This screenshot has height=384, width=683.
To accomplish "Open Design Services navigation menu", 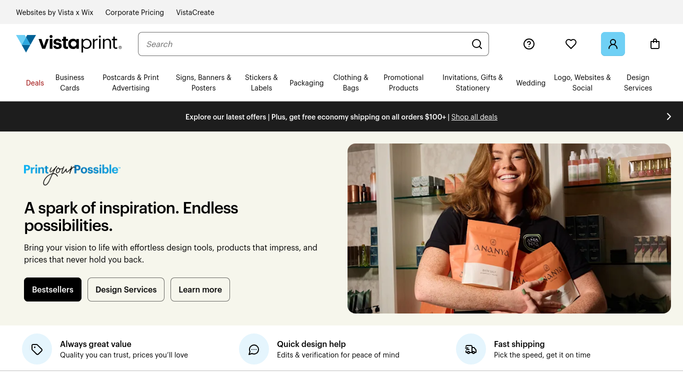I will [x=638, y=83].
